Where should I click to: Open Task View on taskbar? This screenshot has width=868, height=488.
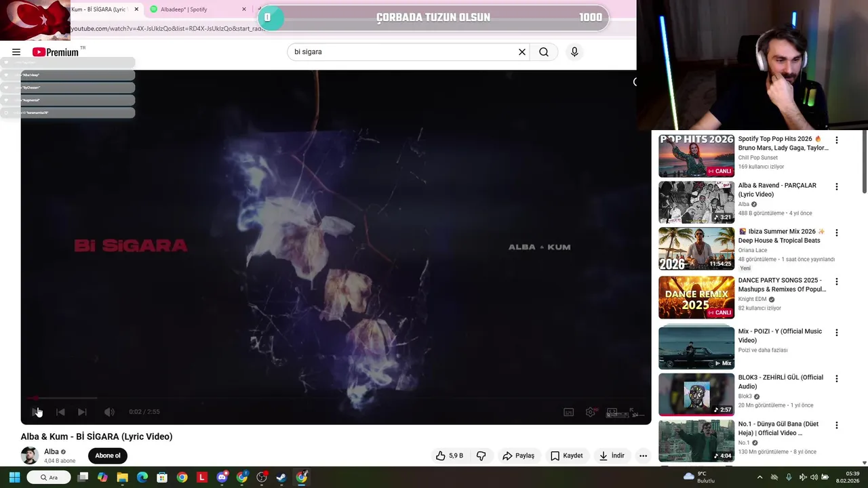point(83,478)
